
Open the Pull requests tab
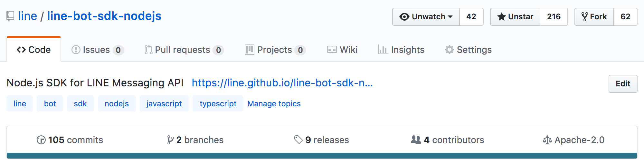coord(184,50)
